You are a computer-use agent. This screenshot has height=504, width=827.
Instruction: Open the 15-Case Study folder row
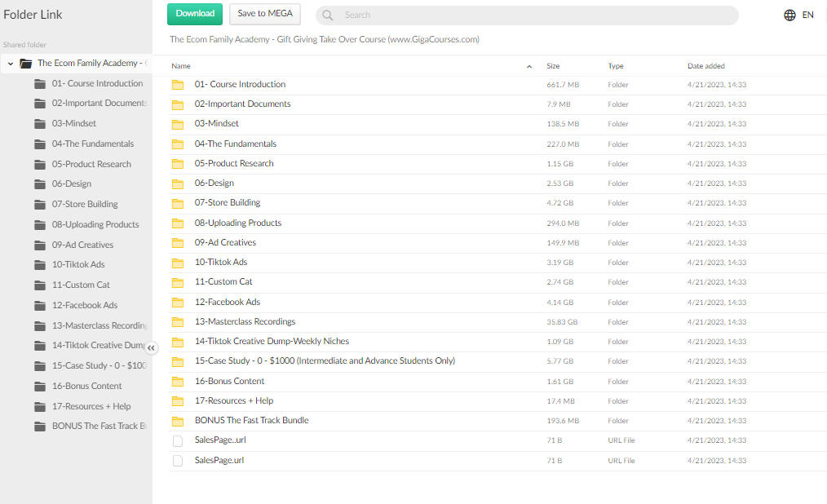coord(325,361)
